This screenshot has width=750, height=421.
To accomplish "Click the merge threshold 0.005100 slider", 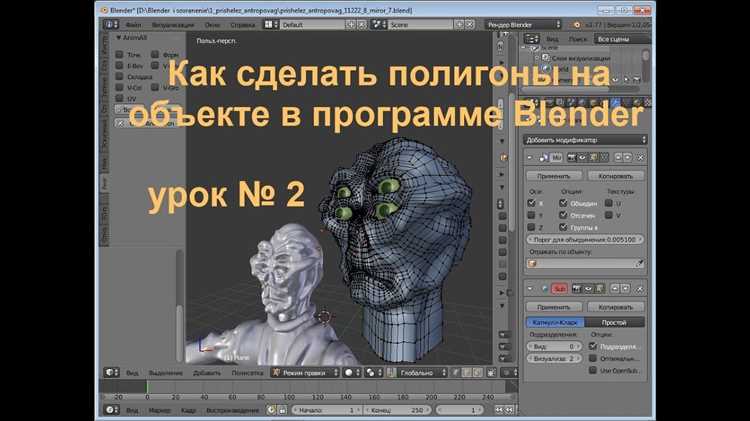I will 585,239.
